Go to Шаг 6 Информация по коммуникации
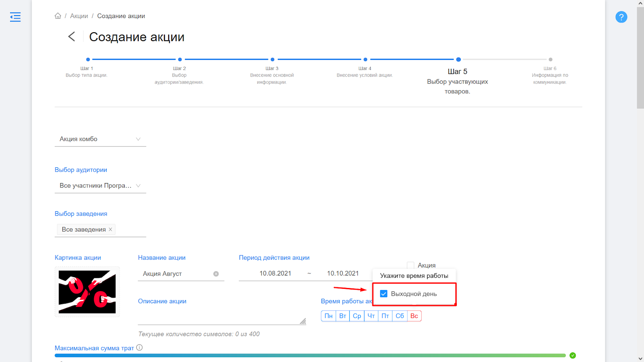The height and width of the screenshot is (362, 644). (x=550, y=72)
